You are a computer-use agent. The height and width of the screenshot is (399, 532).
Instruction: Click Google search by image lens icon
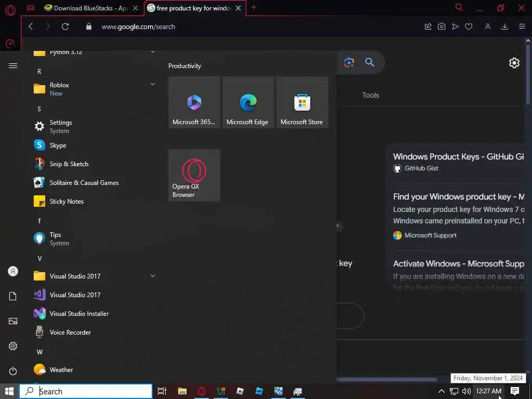click(349, 62)
